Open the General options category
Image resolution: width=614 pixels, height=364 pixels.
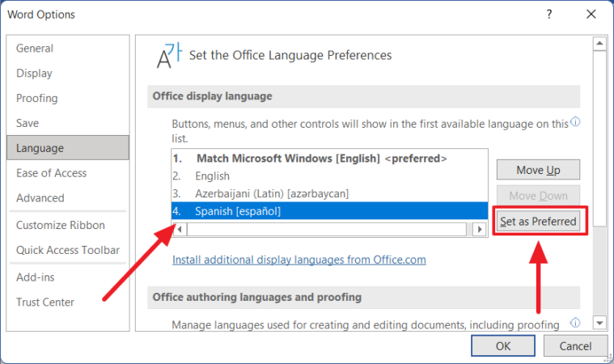tap(68, 49)
